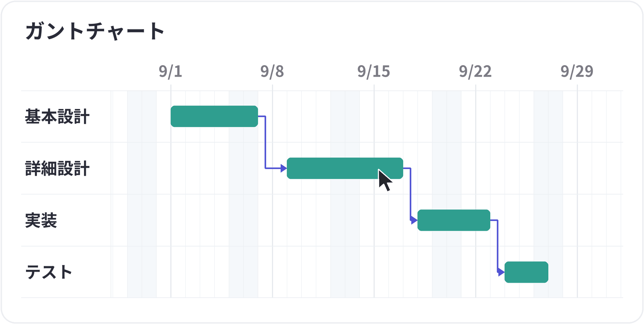Select the 詳細設計 task bar

(345, 168)
